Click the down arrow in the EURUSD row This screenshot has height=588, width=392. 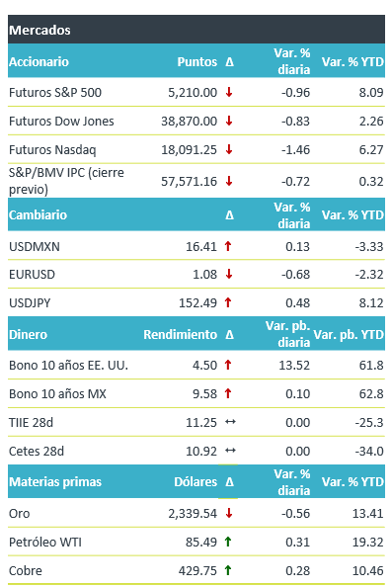(x=229, y=274)
